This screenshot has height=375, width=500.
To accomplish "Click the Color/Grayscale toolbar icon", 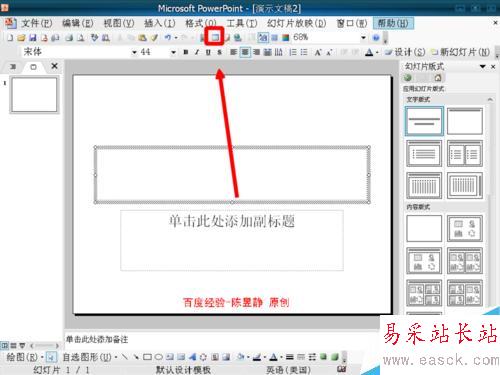I will point(285,38).
